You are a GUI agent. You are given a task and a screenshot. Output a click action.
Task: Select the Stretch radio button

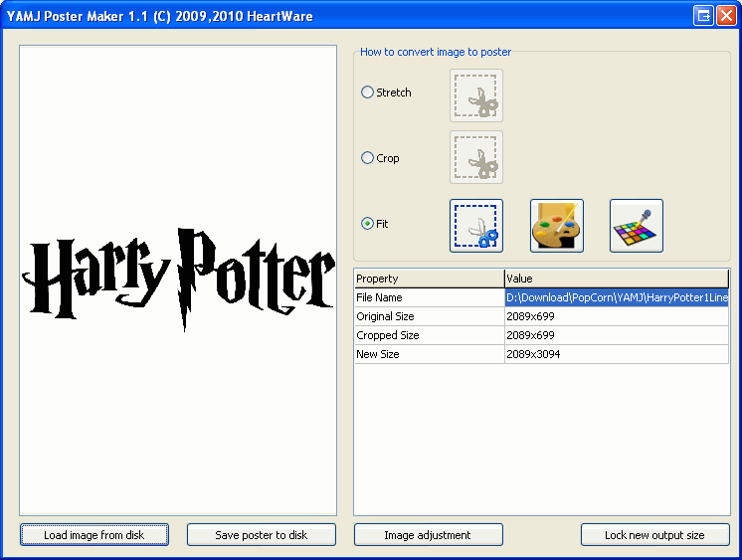click(367, 93)
